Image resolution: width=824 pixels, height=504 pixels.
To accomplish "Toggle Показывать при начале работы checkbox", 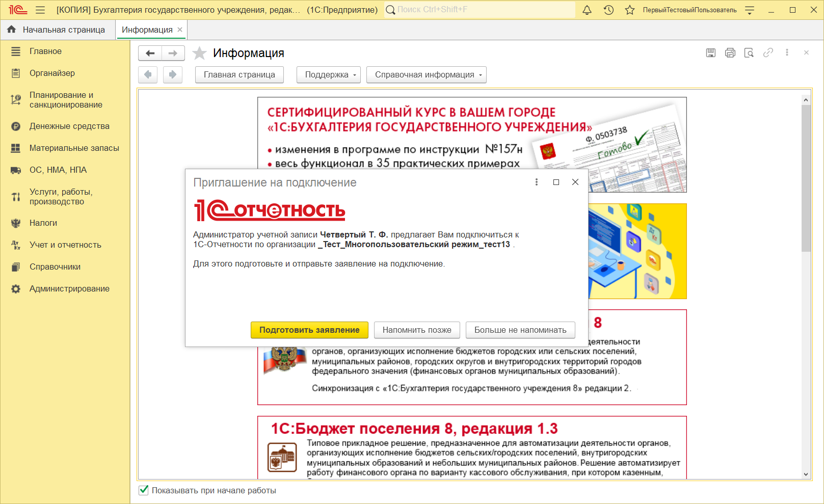I will [144, 490].
